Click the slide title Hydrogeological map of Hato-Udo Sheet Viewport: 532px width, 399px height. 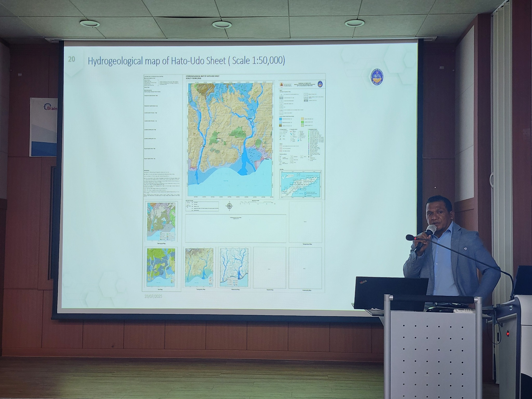click(x=186, y=61)
